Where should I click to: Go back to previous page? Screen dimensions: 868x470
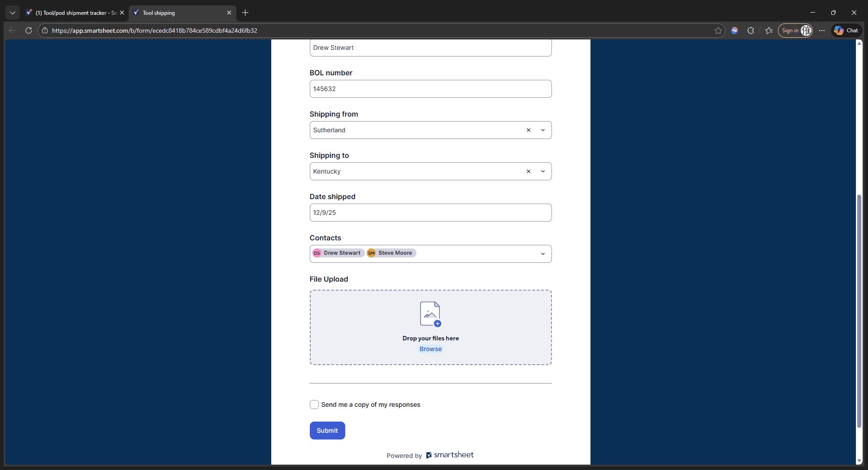coord(13,30)
